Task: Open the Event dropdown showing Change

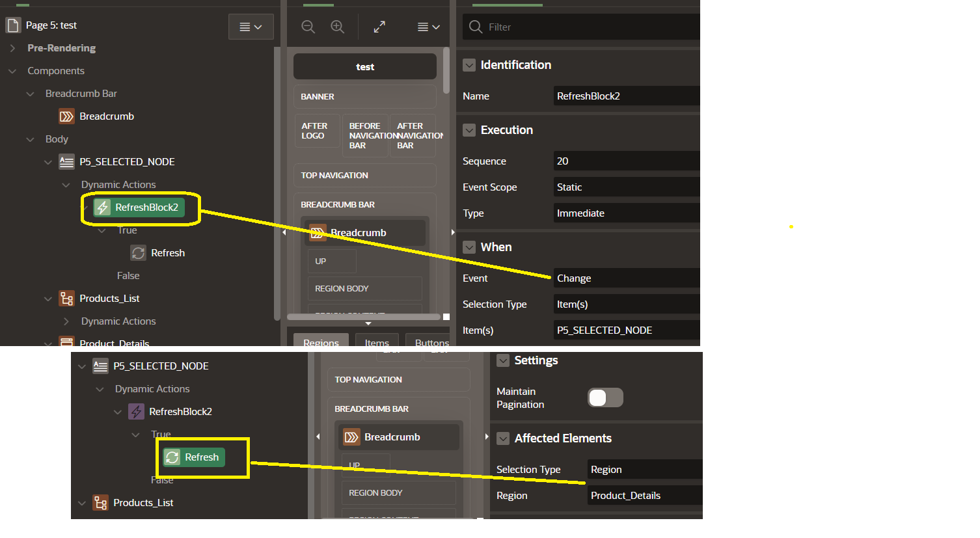Action: point(626,278)
